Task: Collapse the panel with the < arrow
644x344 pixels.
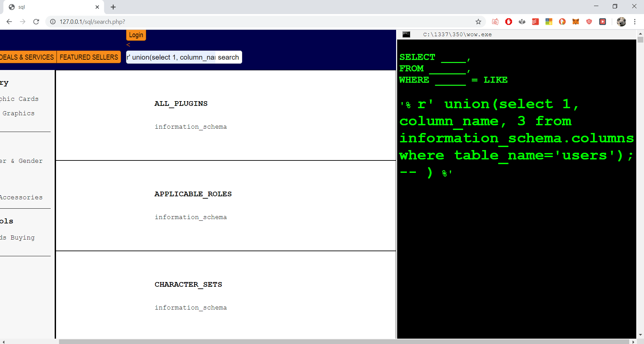Action: pyautogui.click(x=128, y=45)
